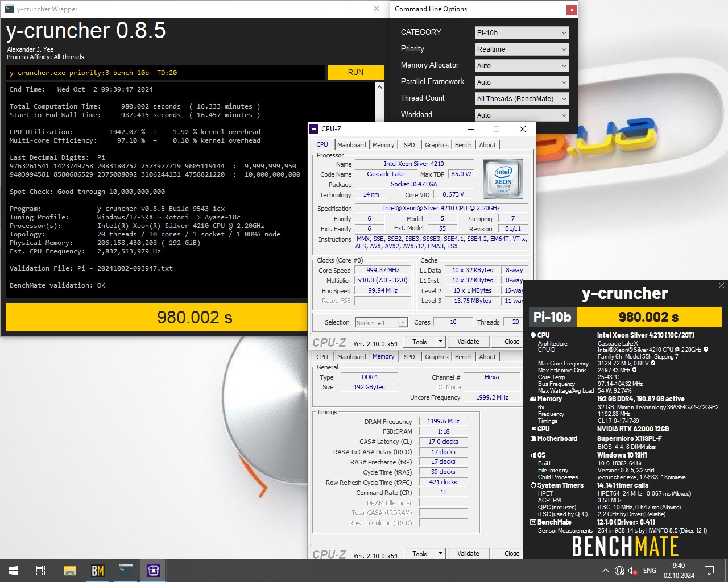Switch to Memory tab in upper CPU-Z

(383, 145)
